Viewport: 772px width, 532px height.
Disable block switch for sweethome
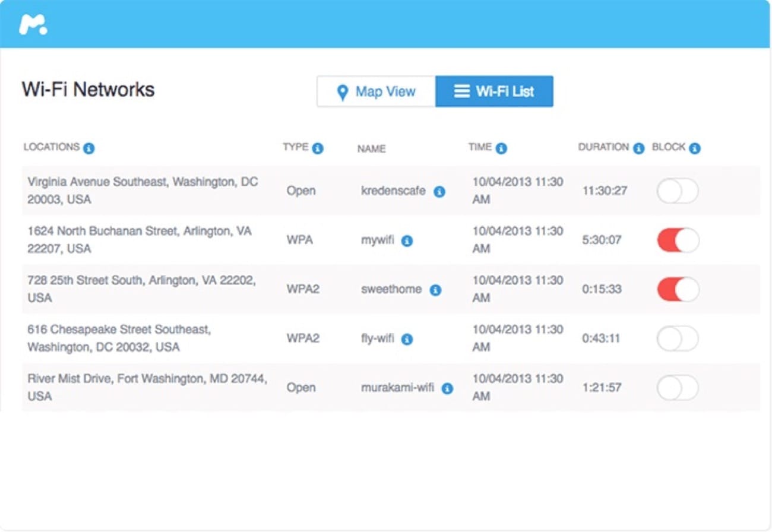[x=678, y=290]
